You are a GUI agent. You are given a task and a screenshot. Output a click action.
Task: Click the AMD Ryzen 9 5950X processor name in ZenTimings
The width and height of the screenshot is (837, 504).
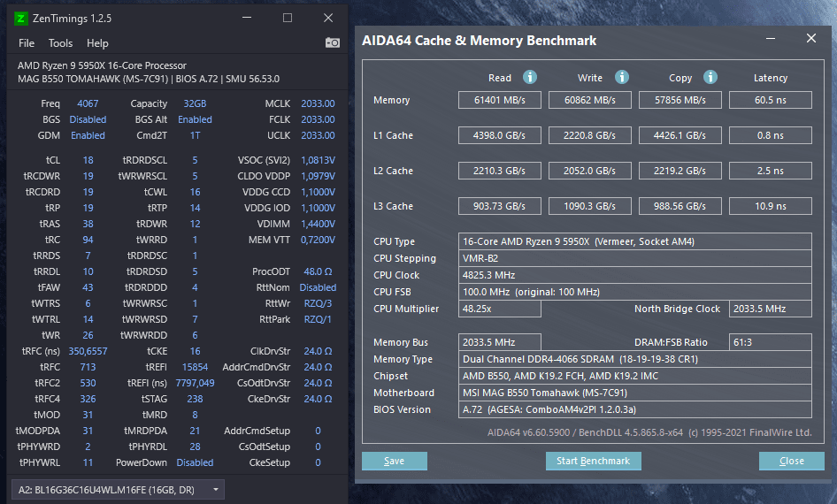pos(102,65)
